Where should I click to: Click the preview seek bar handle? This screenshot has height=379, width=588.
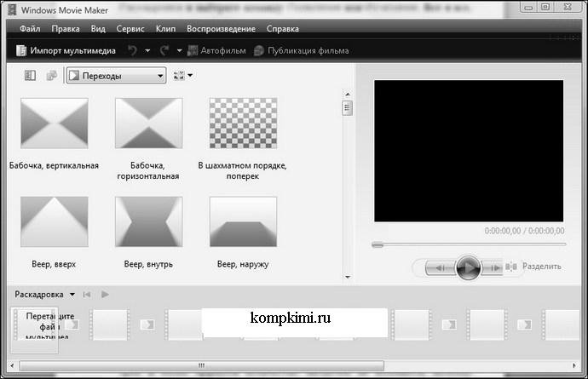pos(378,244)
